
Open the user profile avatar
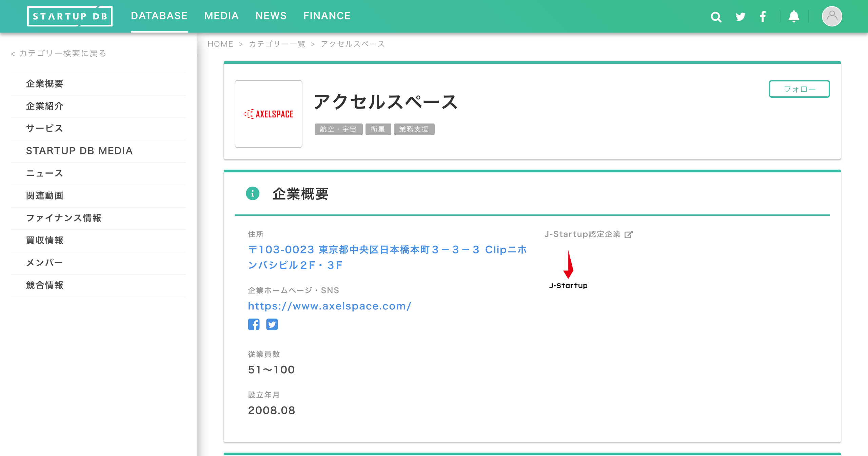pos(831,16)
